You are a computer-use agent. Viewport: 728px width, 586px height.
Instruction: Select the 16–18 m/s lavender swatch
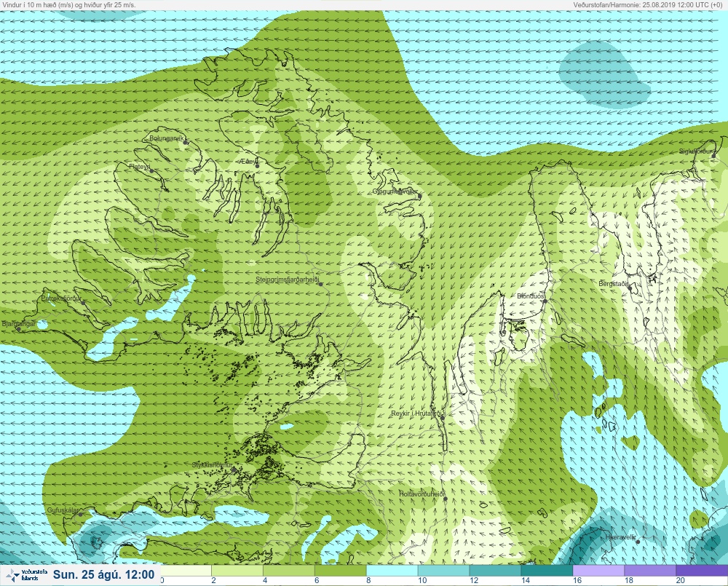click(x=598, y=571)
